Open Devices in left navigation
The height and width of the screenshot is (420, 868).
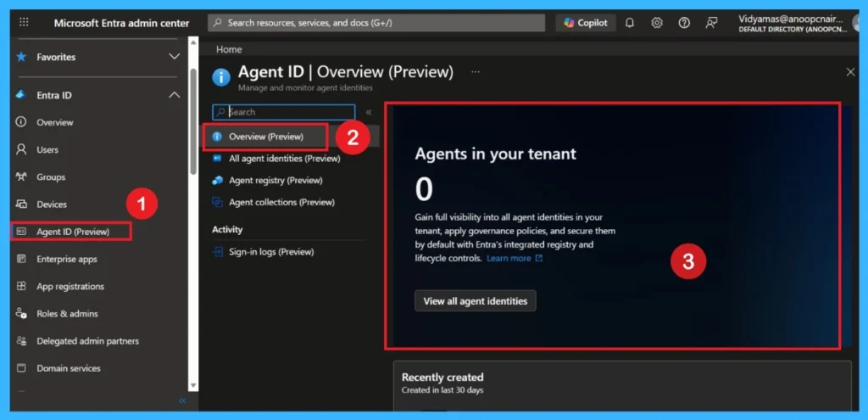(x=52, y=204)
